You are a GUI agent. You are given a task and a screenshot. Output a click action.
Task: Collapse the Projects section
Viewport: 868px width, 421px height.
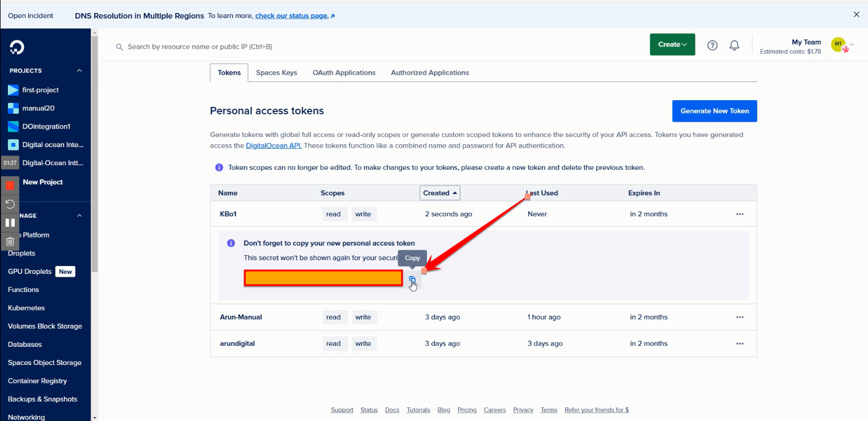(79, 71)
